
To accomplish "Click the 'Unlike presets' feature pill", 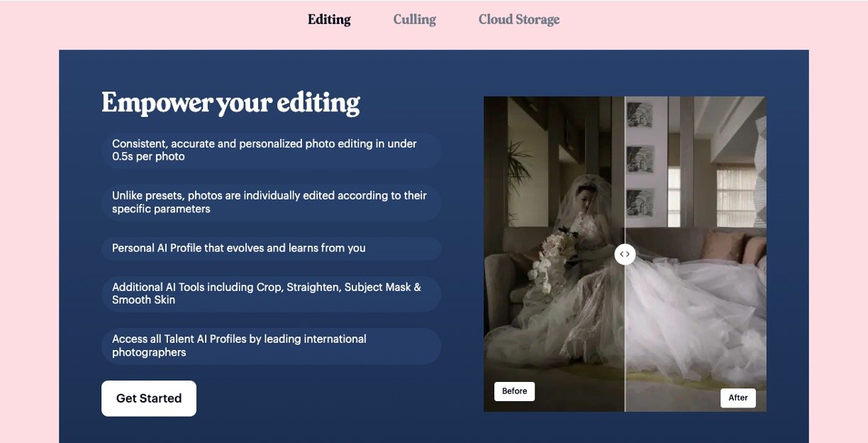I will pos(271,202).
